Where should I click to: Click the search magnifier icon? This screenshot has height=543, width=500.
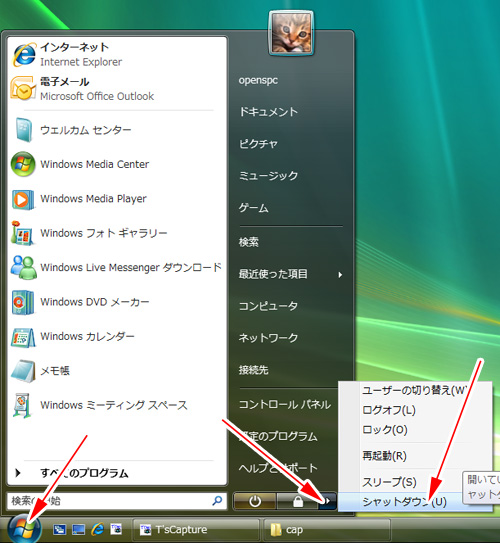coord(217,500)
